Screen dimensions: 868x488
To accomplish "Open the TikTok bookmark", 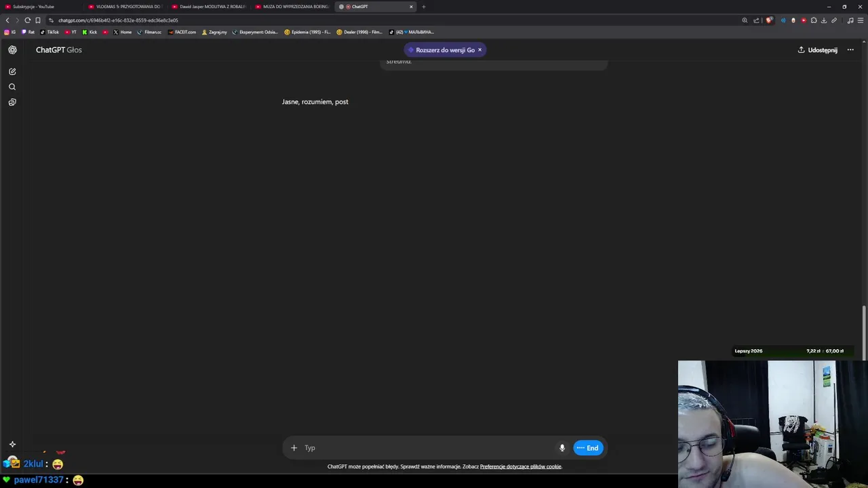I will [50, 32].
